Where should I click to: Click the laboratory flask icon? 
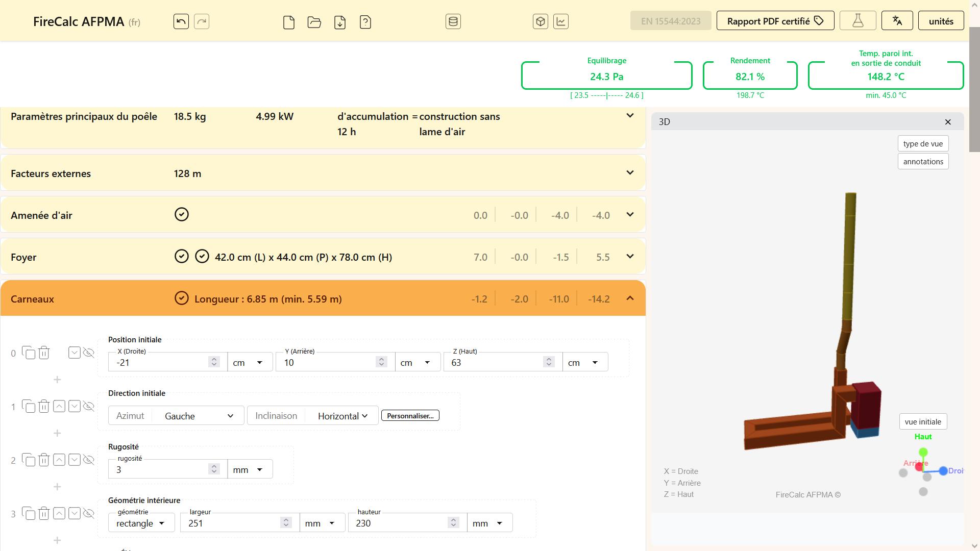(x=857, y=21)
